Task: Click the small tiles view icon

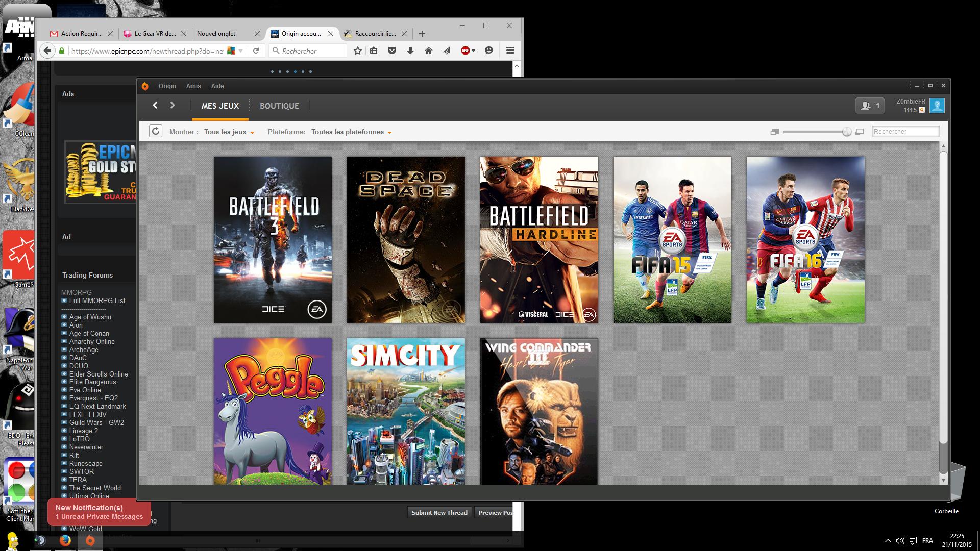Action: click(x=774, y=132)
